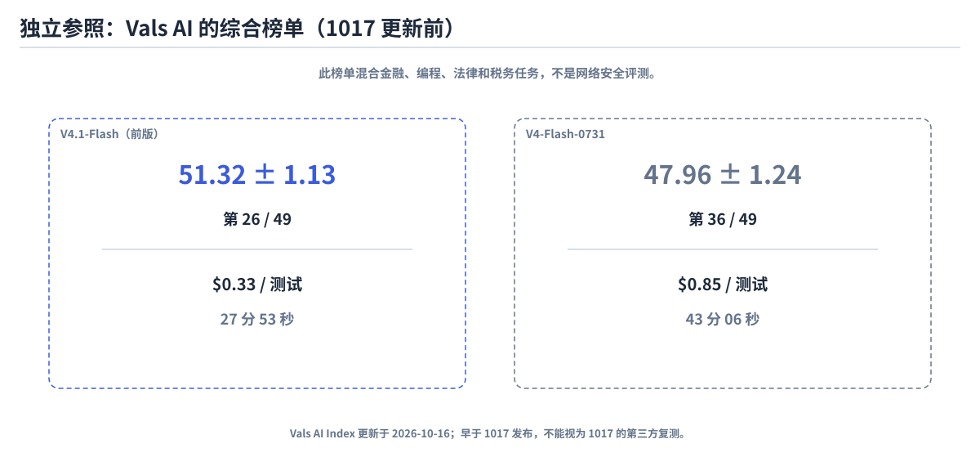Click the footnote Vals AI Index 更新于 2026-10-16
This screenshot has width=980, height=466.
click(x=490, y=433)
